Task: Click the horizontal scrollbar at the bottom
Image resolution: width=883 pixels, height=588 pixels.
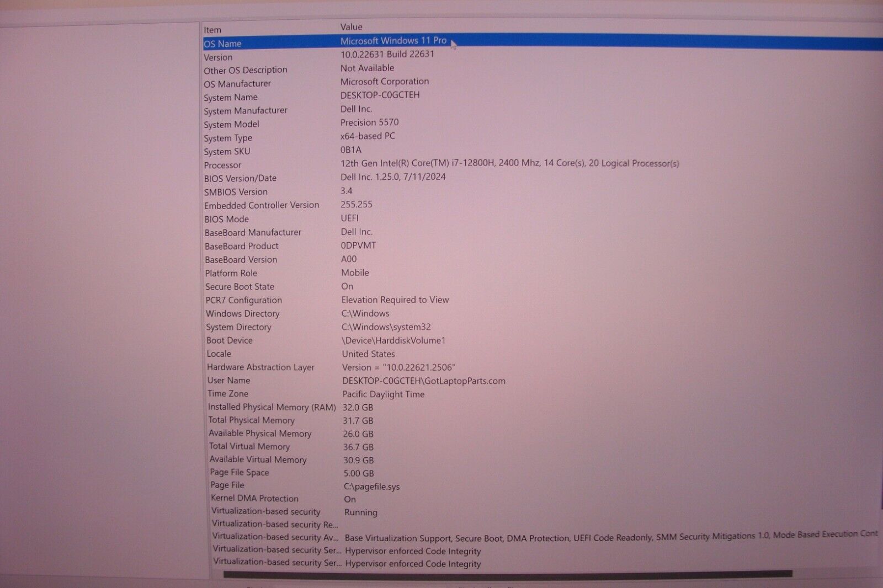Action: 508,574
